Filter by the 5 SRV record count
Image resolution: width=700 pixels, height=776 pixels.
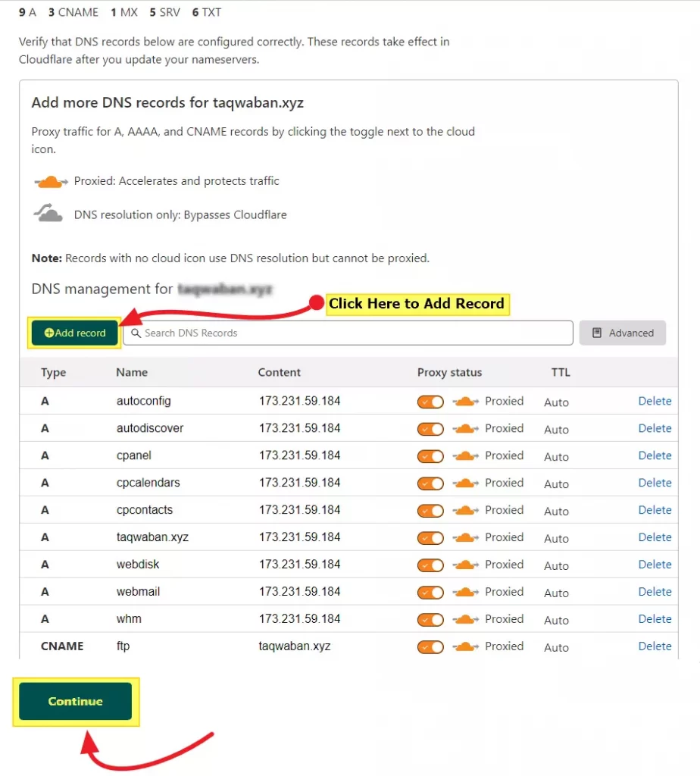(164, 12)
